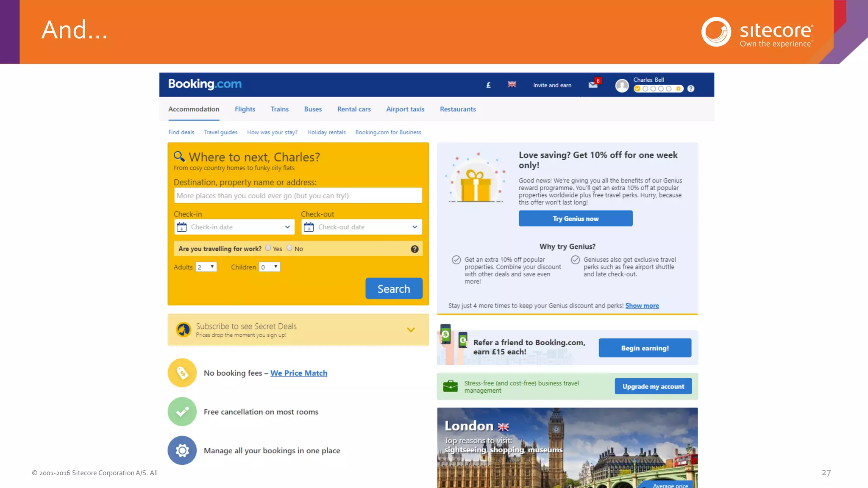Open Booking.com for Business link
The width and height of the screenshot is (868, 488).
pos(388,132)
